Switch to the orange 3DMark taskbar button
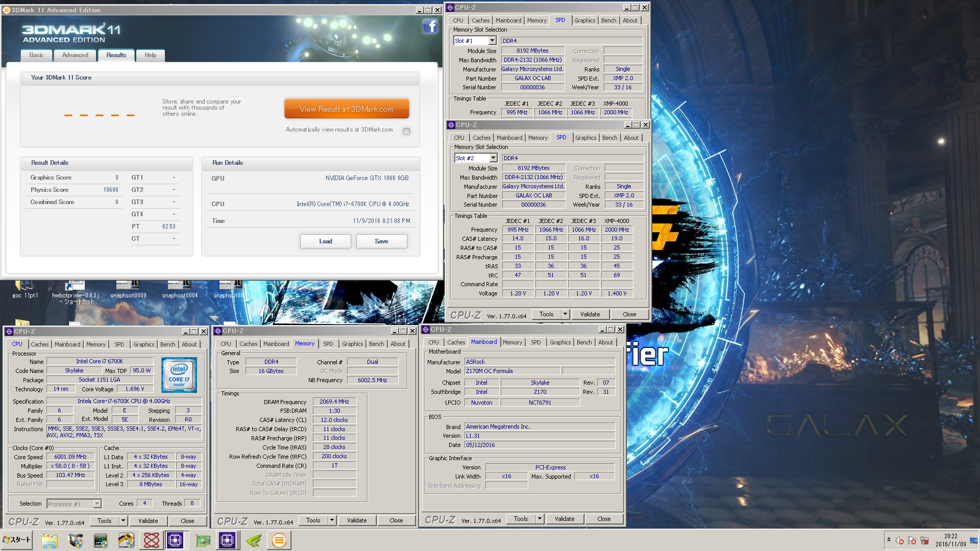This screenshot has width=980, height=551. [x=279, y=540]
